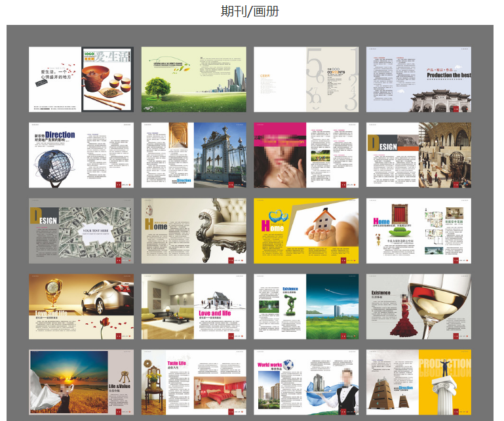Select the yellow Home spread with house model
The width and height of the screenshot is (504, 421).
click(306, 231)
